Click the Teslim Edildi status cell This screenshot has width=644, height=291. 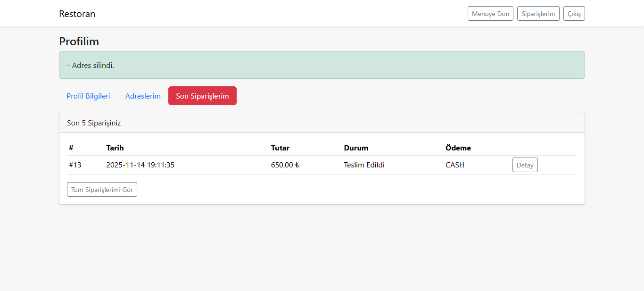[x=364, y=165]
